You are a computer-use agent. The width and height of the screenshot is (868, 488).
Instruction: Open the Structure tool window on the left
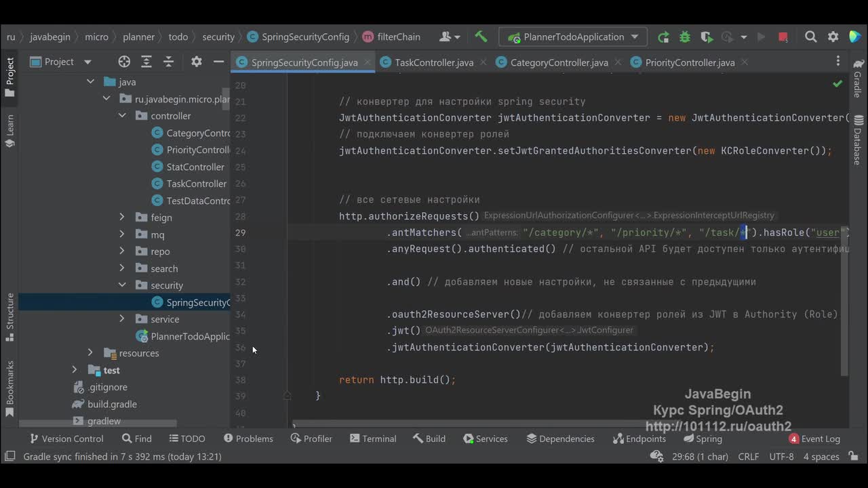9,317
